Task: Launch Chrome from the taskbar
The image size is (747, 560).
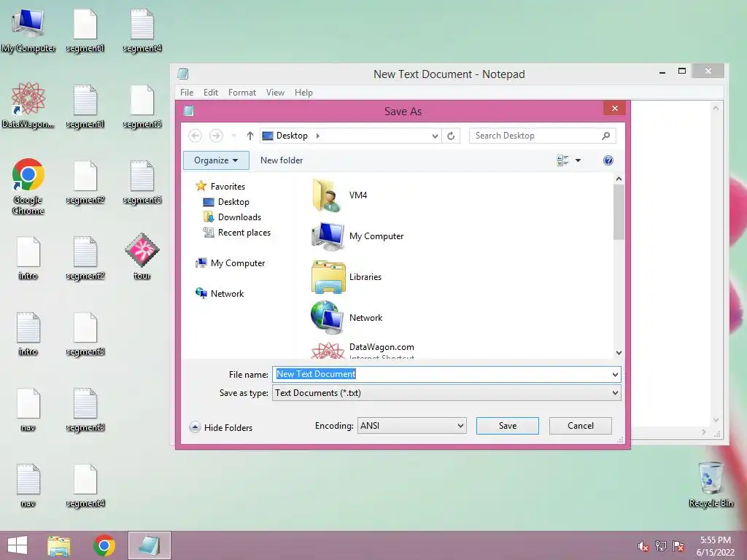Action: click(104, 545)
